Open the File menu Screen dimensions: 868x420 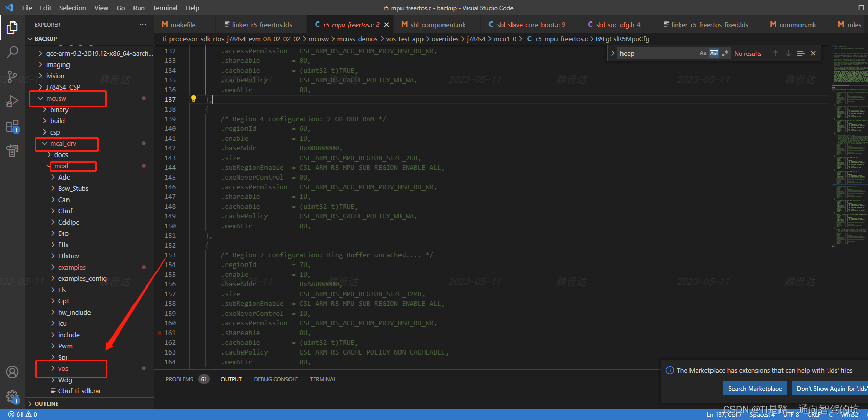click(x=27, y=8)
